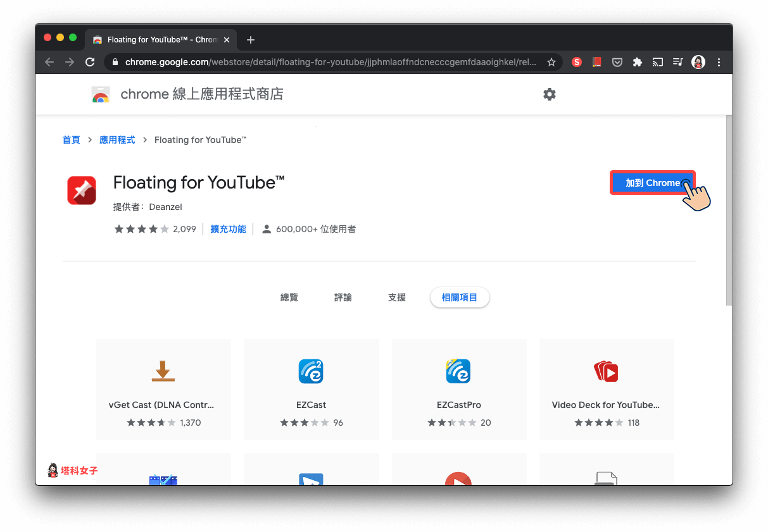Open a new browser tab
This screenshot has width=768, height=532.
tap(251, 40)
